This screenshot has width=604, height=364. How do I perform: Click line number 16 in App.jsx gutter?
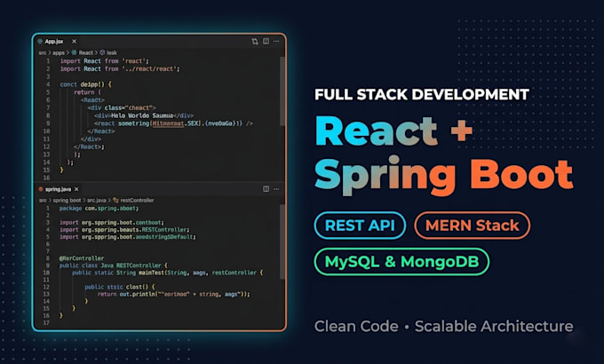click(46, 178)
